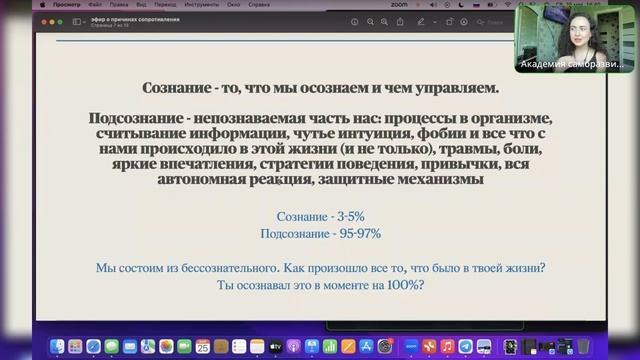Screen dimensions: 640x360
Task: Open Music app from the Dock
Action: coord(447,347)
